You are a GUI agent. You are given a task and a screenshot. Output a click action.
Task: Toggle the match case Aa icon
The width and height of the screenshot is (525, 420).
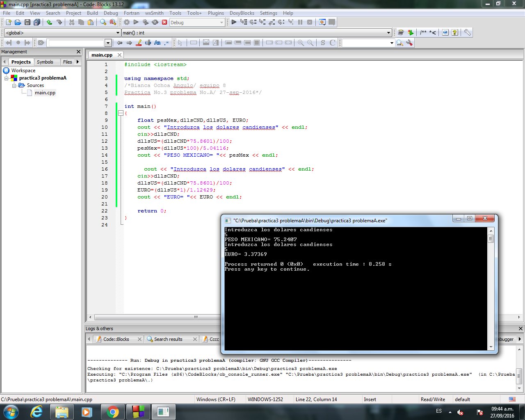click(157, 43)
